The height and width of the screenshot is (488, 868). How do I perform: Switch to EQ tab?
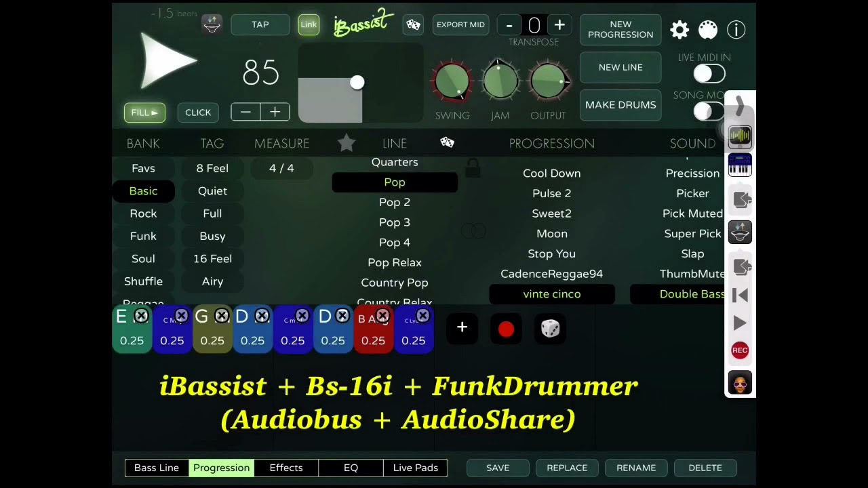(351, 468)
